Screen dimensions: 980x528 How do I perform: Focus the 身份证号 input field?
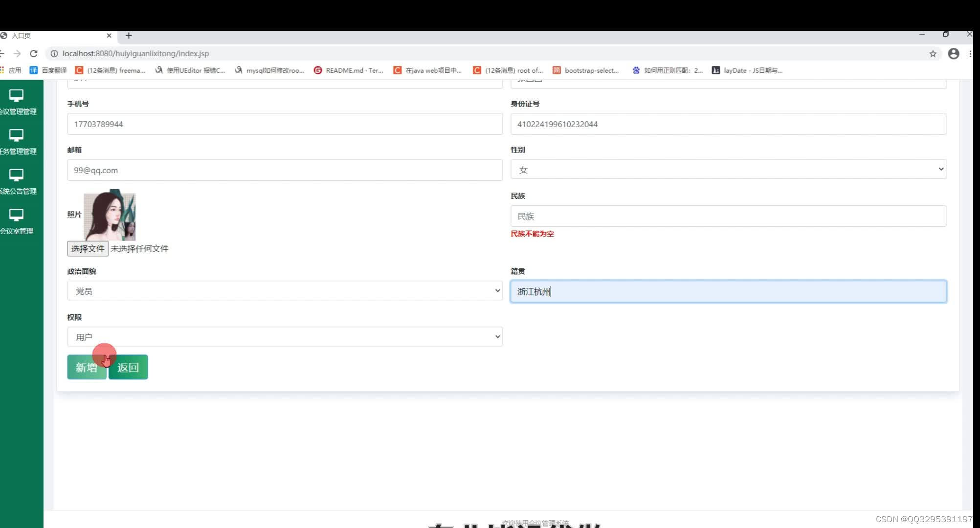click(x=728, y=124)
